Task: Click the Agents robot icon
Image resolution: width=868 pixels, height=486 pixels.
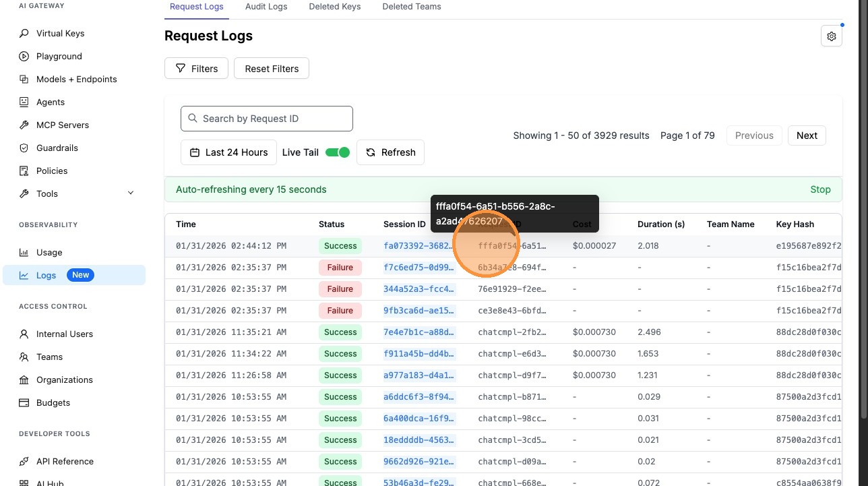Action: coord(24,102)
